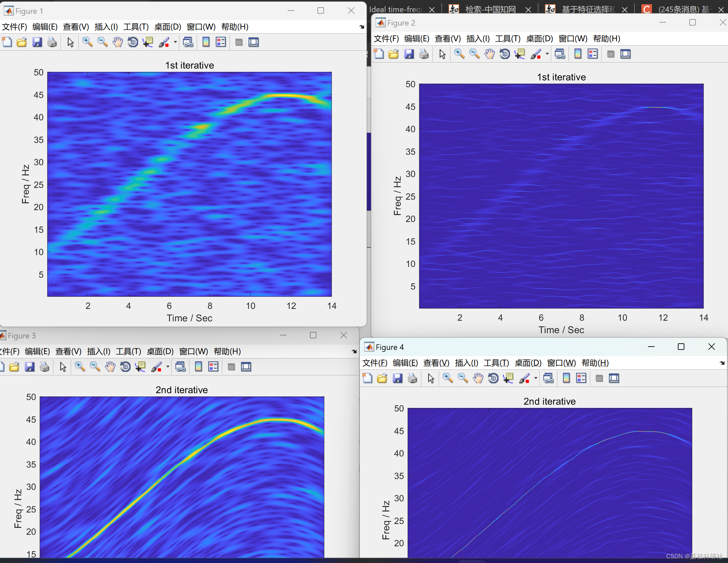Click Save Figure icon in Figure 2
Screen dimensions: 728x563
pos(409,54)
